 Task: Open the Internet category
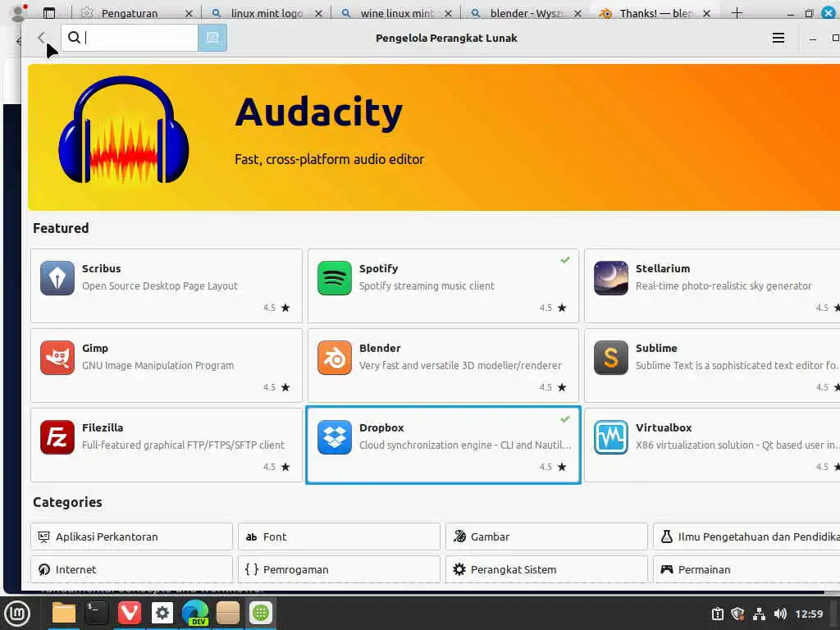click(x=132, y=569)
